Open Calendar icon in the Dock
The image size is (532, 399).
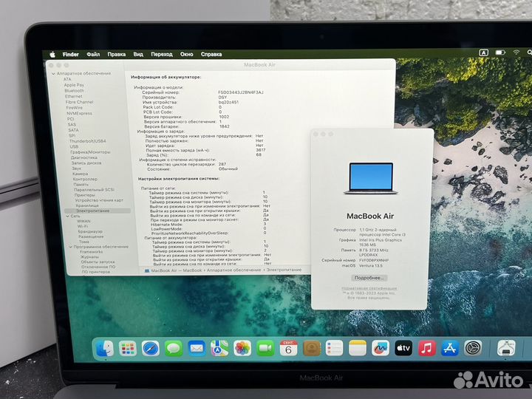[x=288, y=349]
